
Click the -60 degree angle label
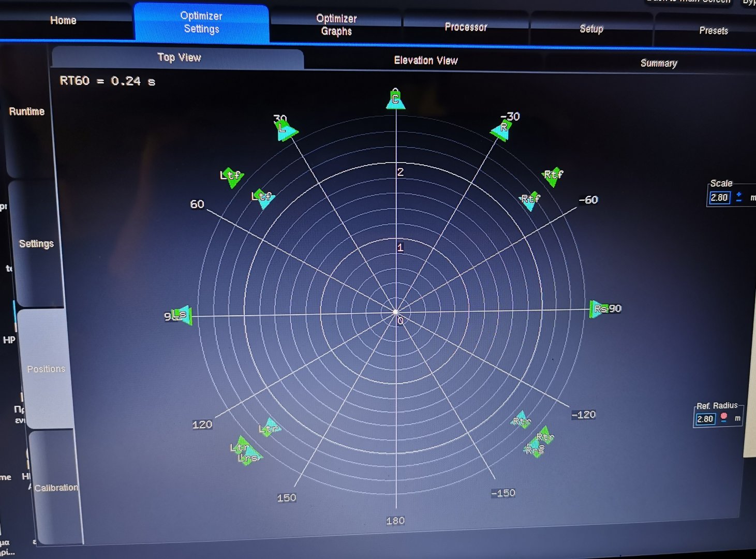[x=588, y=200]
